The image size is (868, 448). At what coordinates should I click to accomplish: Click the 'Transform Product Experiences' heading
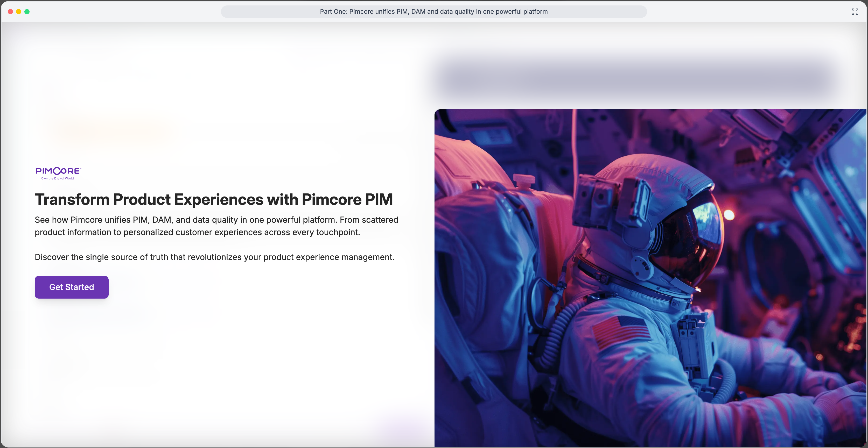(x=214, y=200)
